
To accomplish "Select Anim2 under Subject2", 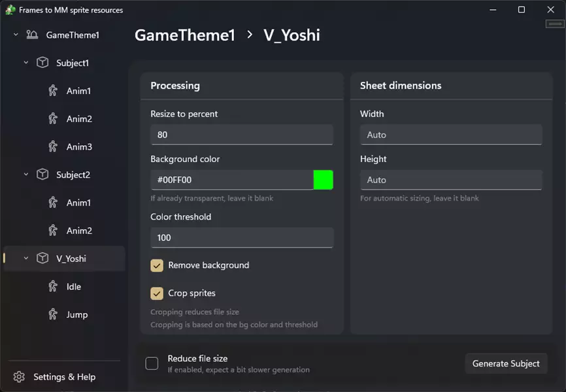I will 79,231.
